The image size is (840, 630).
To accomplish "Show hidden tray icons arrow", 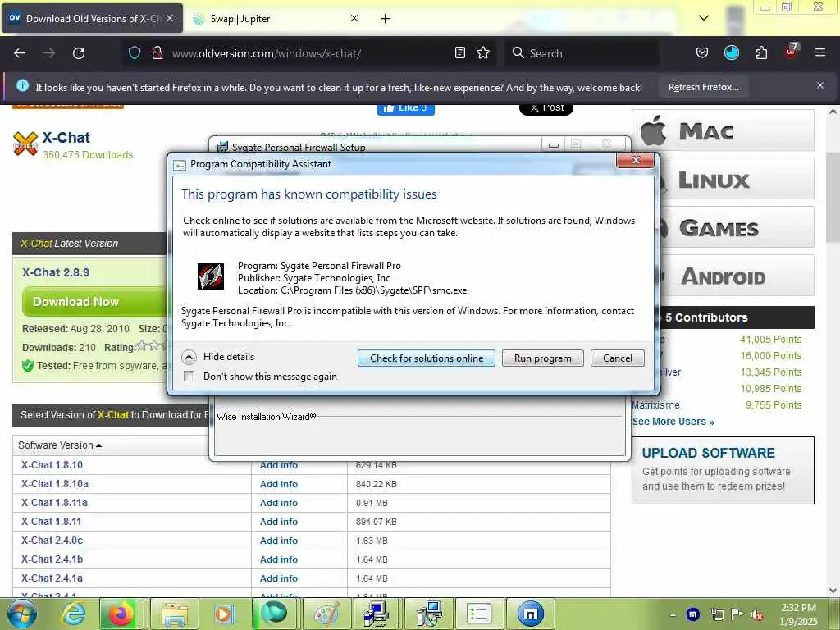I will (x=673, y=614).
